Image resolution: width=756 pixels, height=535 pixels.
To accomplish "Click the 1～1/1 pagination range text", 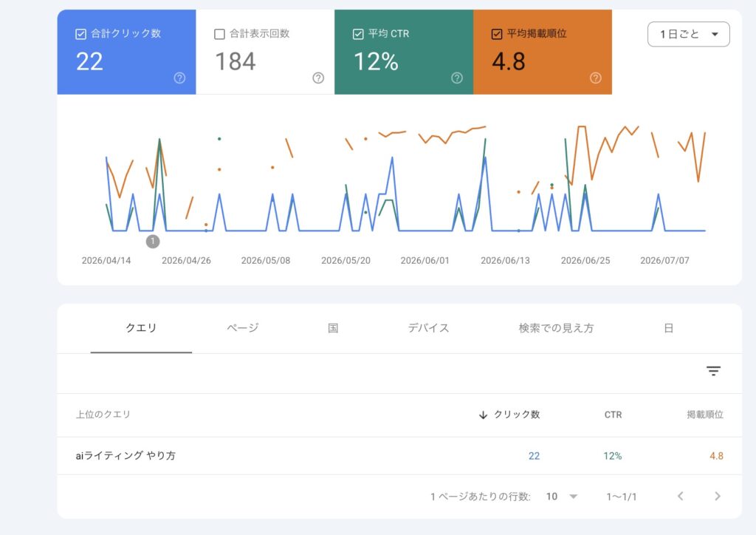I will [622, 497].
